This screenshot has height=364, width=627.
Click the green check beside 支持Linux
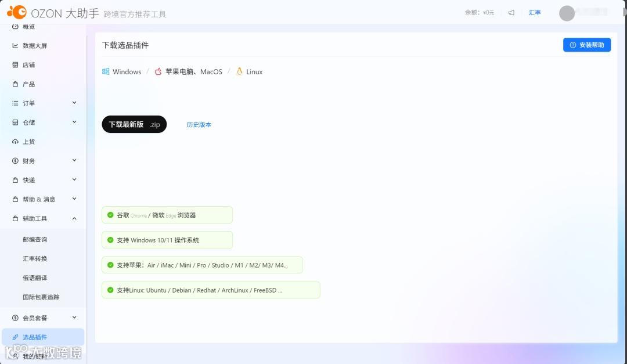110,290
